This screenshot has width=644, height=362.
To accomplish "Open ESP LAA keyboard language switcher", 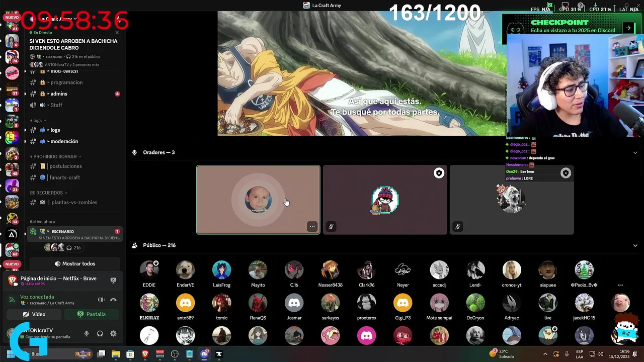I will (580, 354).
